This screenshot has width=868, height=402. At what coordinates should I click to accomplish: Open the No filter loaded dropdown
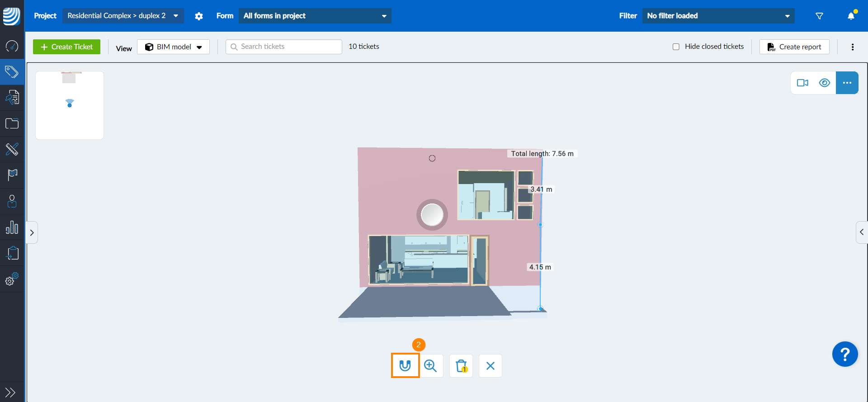[718, 16]
